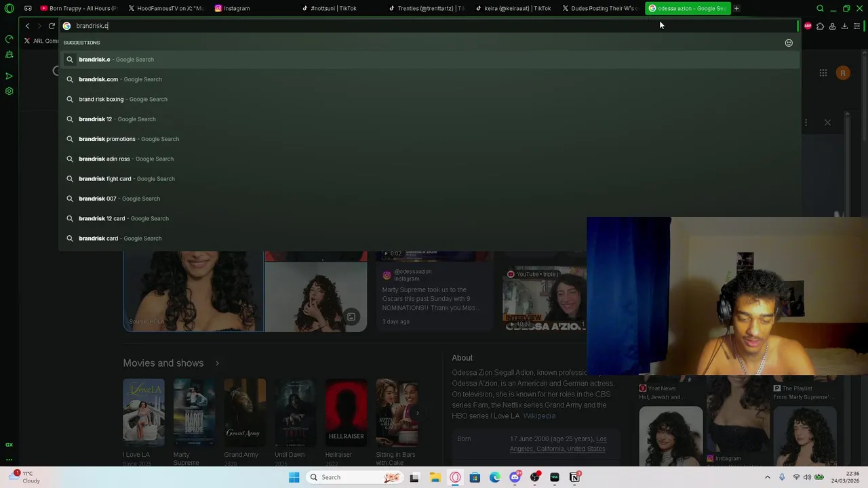Open the Easy Setup lines icon

[x=857, y=26]
